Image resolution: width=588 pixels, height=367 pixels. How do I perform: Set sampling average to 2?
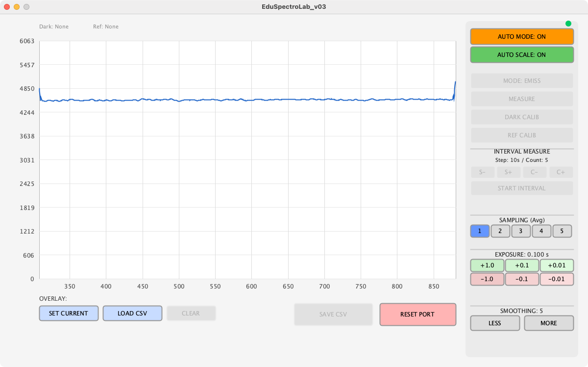500,231
